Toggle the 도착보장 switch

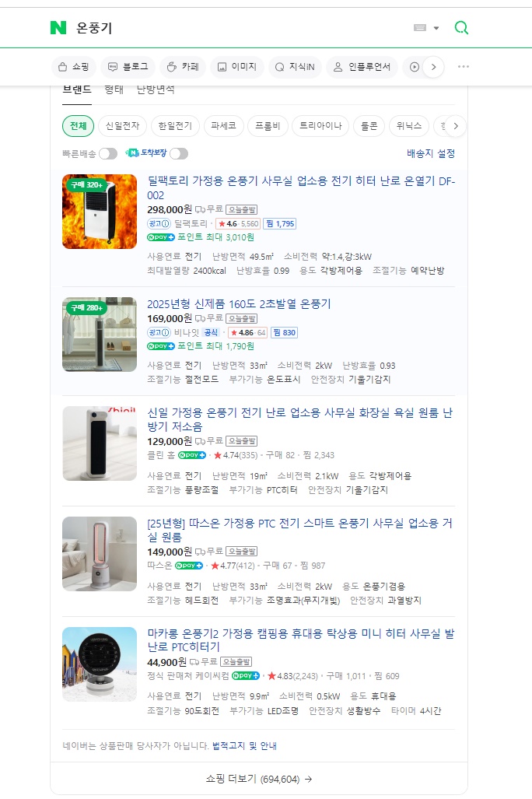click(179, 153)
